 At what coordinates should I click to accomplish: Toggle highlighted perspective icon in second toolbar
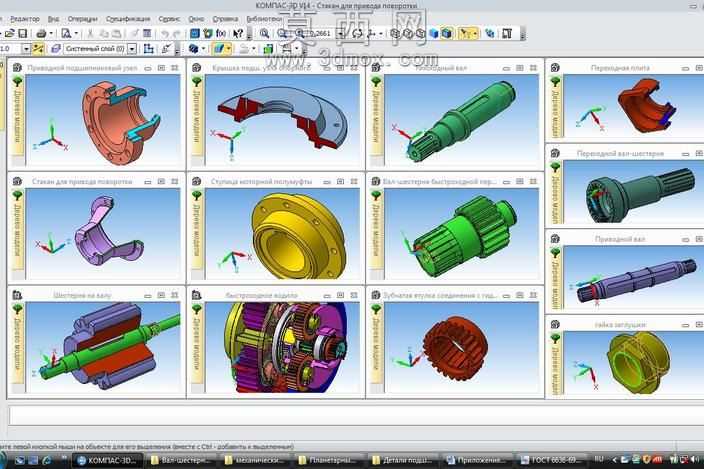pyautogui.click(x=218, y=48)
